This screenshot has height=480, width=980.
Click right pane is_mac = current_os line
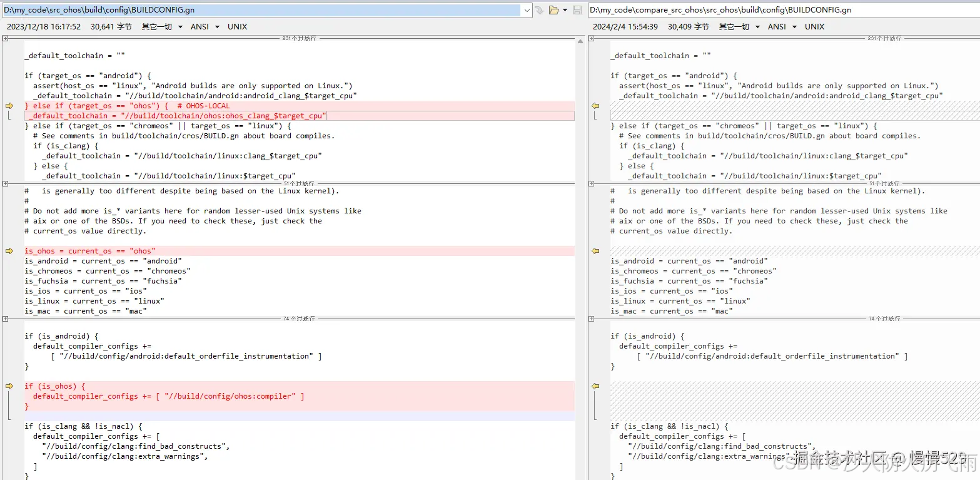pyautogui.click(x=672, y=311)
